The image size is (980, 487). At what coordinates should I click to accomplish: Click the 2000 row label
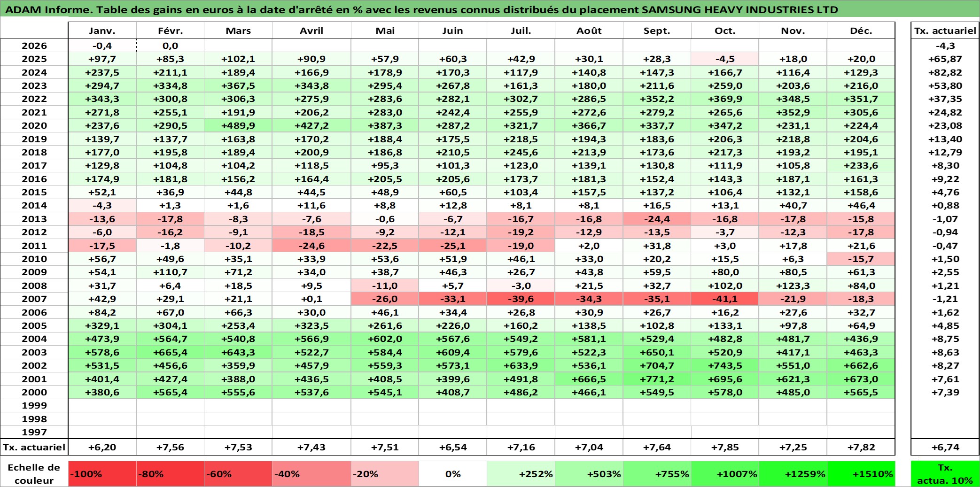pyautogui.click(x=34, y=392)
